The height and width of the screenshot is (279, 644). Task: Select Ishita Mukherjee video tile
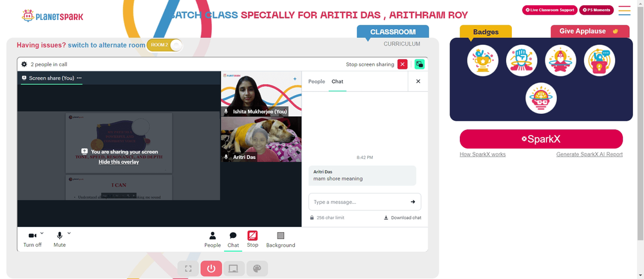point(261,94)
